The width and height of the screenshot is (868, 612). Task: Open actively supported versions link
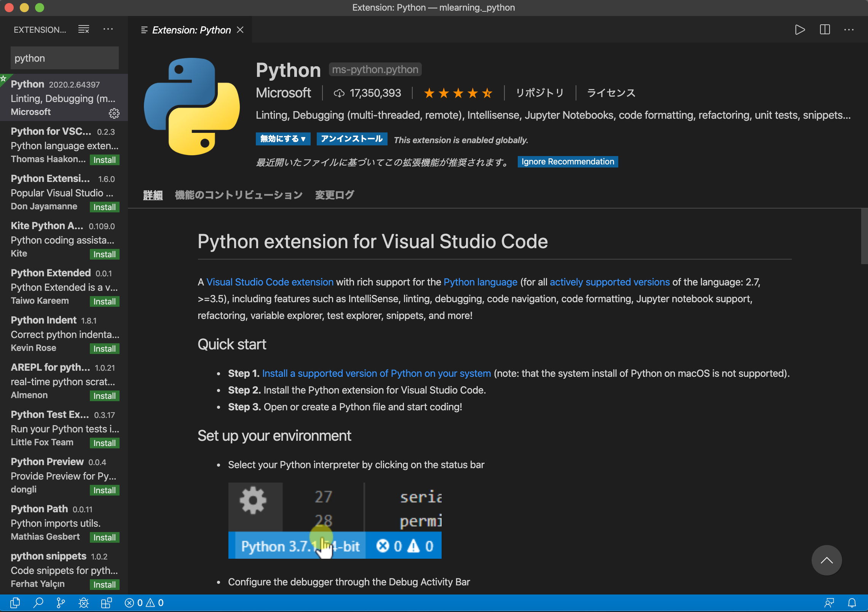(x=610, y=282)
